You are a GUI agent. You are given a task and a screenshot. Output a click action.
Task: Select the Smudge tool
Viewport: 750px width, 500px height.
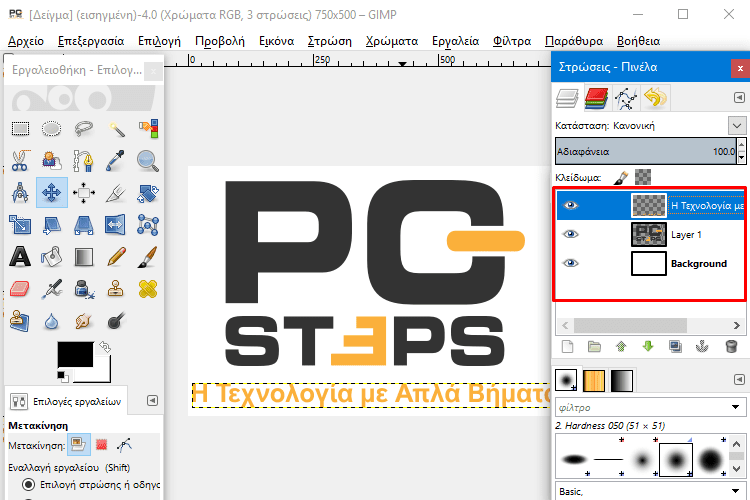coord(84,321)
